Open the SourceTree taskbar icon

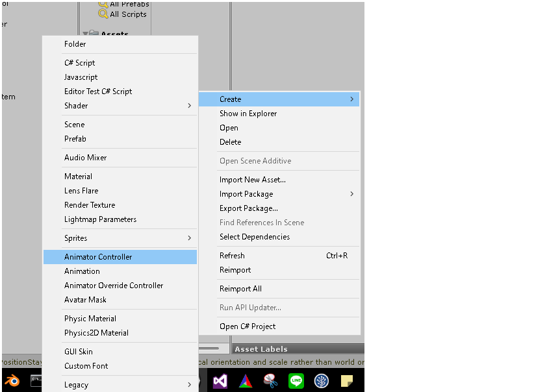(x=322, y=381)
